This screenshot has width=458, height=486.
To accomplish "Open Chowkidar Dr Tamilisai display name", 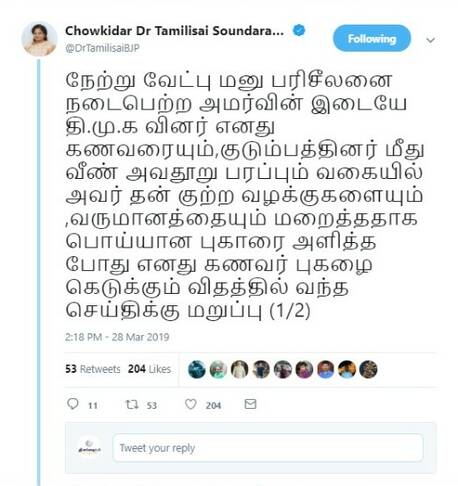I will (174, 31).
